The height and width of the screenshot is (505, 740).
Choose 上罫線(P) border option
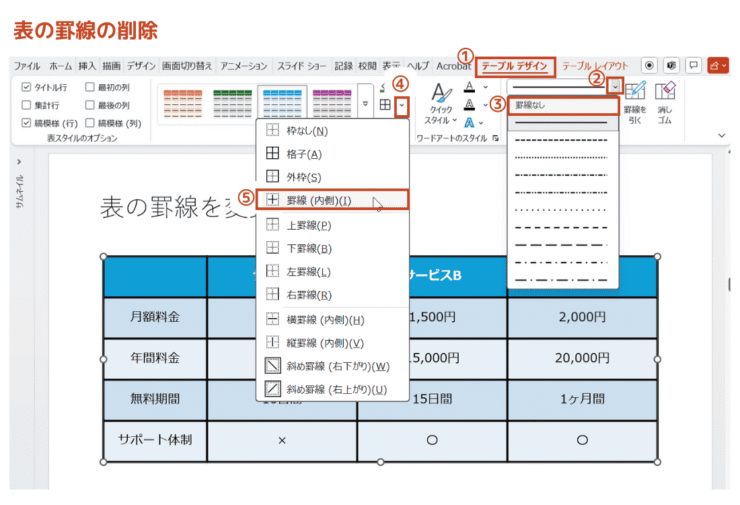pyautogui.click(x=332, y=225)
